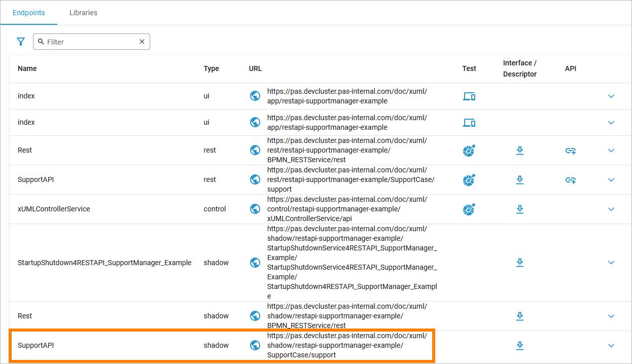Click API link icon for Rest rest row

pos(571,150)
